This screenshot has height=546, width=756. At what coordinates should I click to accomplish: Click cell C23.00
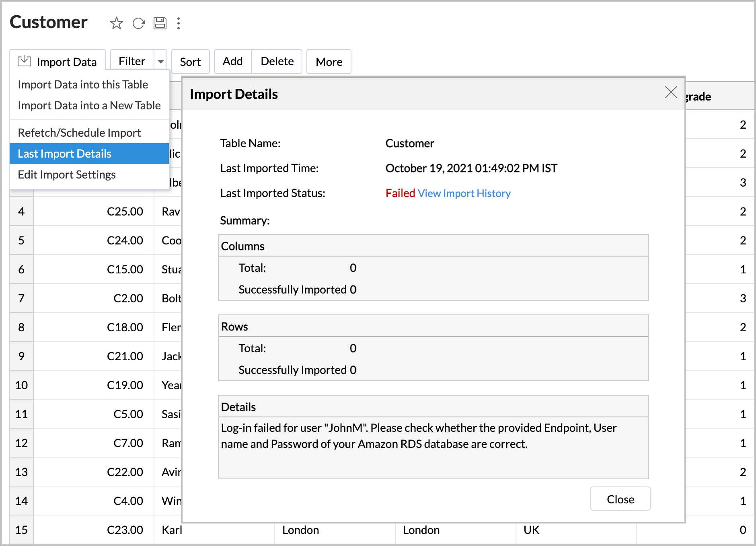(x=94, y=530)
